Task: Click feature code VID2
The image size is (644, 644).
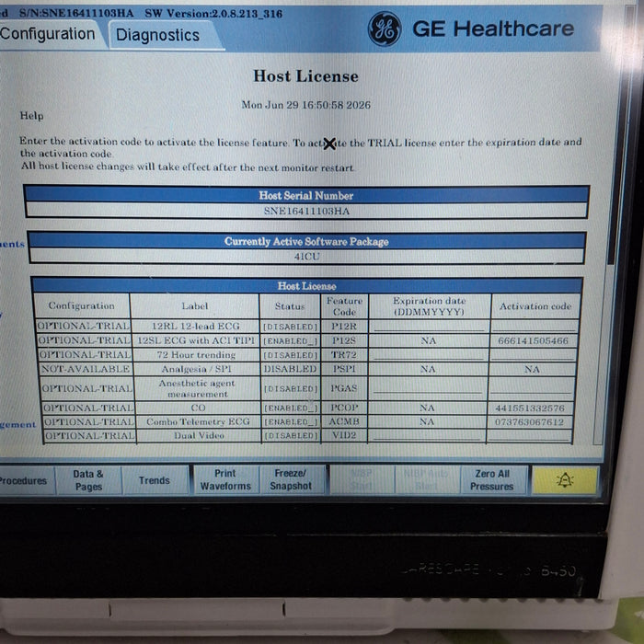Action: pos(344,435)
